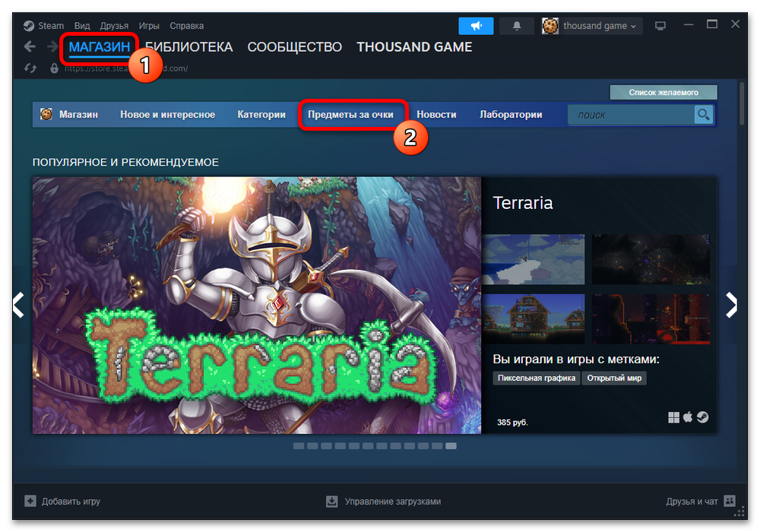
Task: Click the avatar icon beside Магазин
Action: point(46,114)
